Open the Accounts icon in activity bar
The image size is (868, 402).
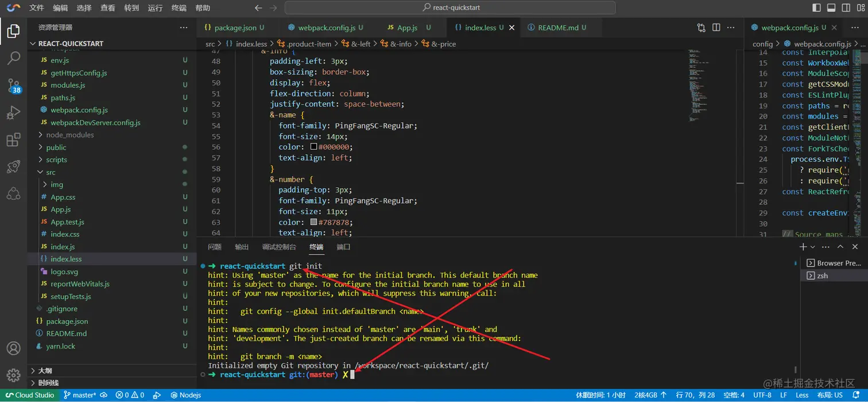[13, 348]
